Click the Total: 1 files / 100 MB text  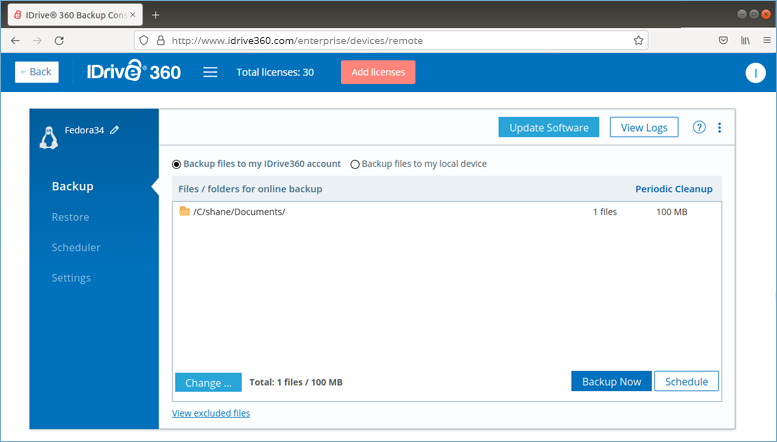296,382
